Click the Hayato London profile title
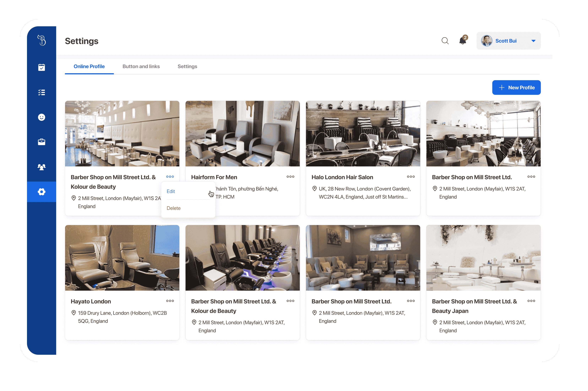This screenshot has width=588, height=391. (x=91, y=301)
